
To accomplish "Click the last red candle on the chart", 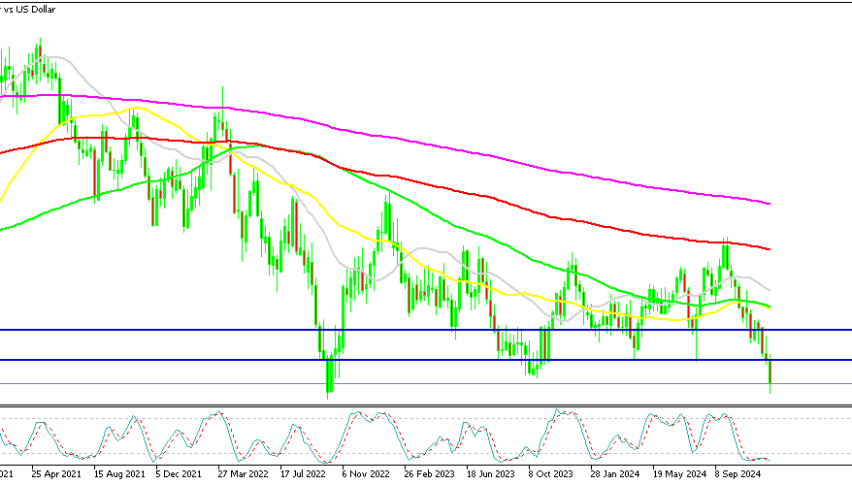I will (x=770, y=373).
